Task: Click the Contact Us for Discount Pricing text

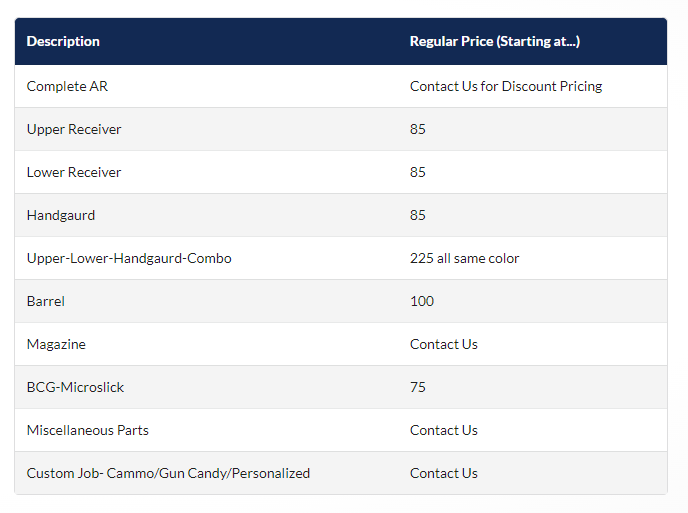Action: pyautogui.click(x=506, y=86)
